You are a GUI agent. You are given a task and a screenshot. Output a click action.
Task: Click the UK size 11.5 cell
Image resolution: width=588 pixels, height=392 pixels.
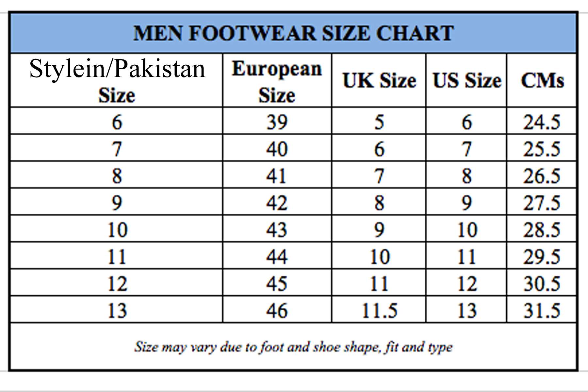click(379, 310)
